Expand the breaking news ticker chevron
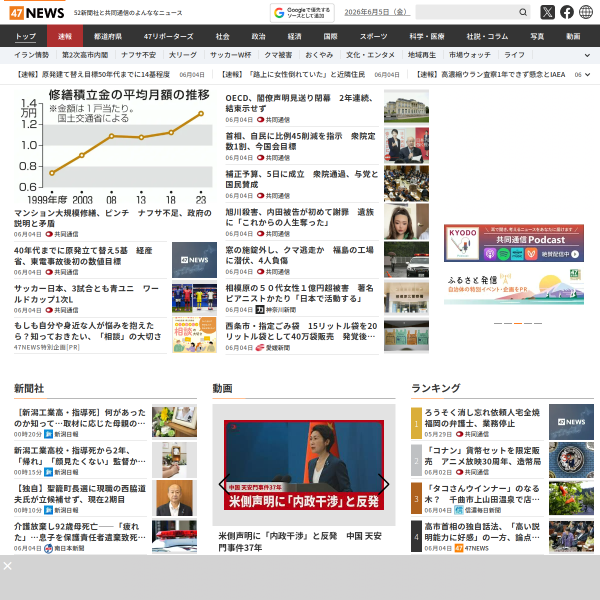600x600 pixels. pyautogui.click(x=588, y=75)
